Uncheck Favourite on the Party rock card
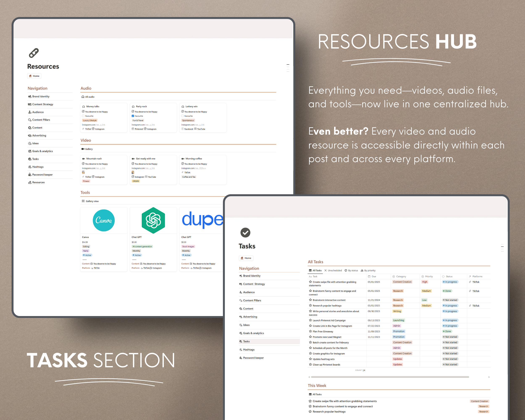525x420 pixels. tap(133, 116)
